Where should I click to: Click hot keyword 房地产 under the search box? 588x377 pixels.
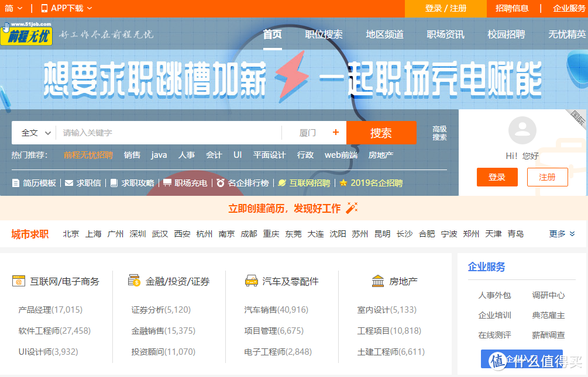[x=381, y=155]
